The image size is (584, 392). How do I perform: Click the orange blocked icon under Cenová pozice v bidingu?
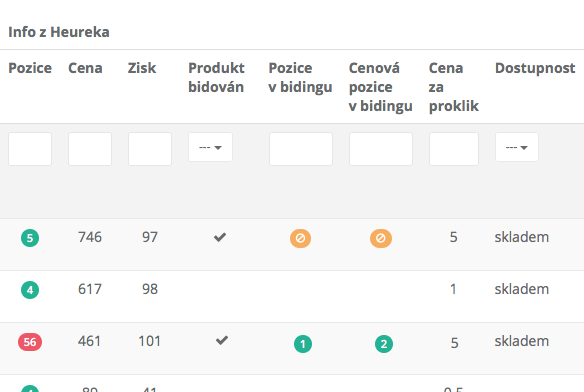[381, 238]
